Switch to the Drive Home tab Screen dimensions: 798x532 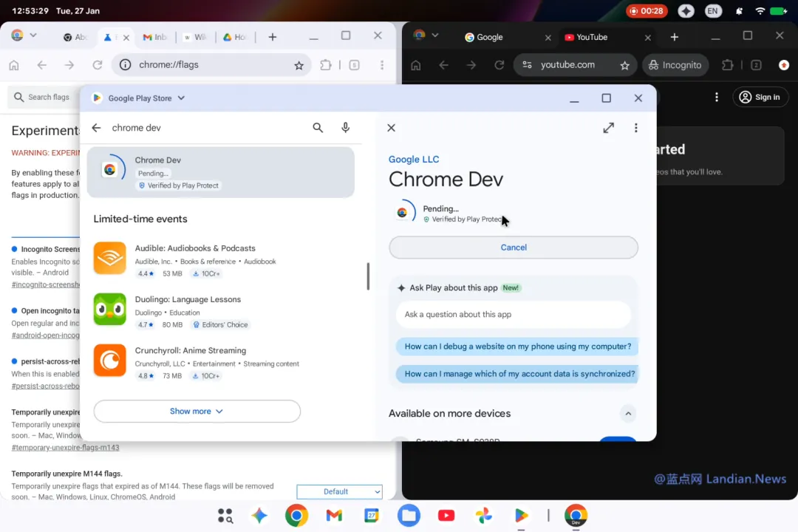coord(235,37)
